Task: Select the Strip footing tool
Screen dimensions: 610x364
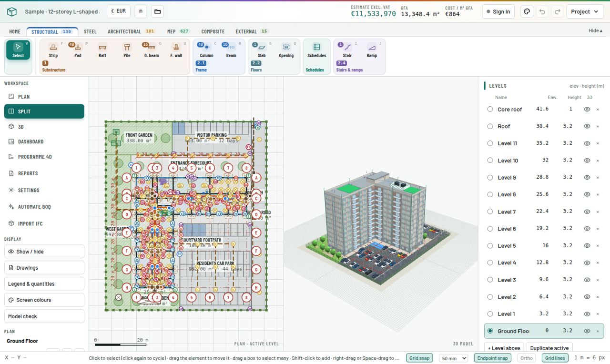Action: (53, 51)
